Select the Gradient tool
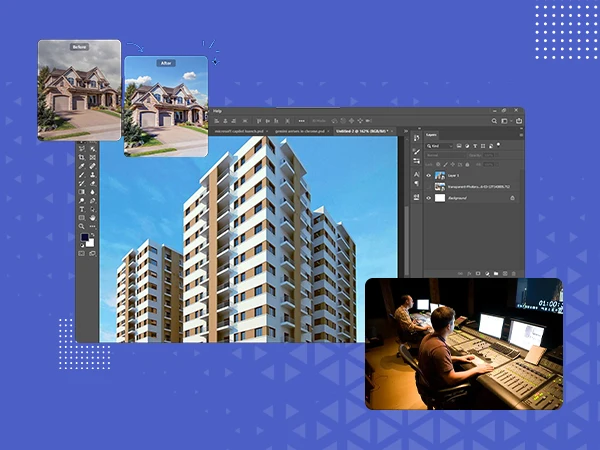The height and width of the screenshot is (450, 600). (x=82, y=192)
